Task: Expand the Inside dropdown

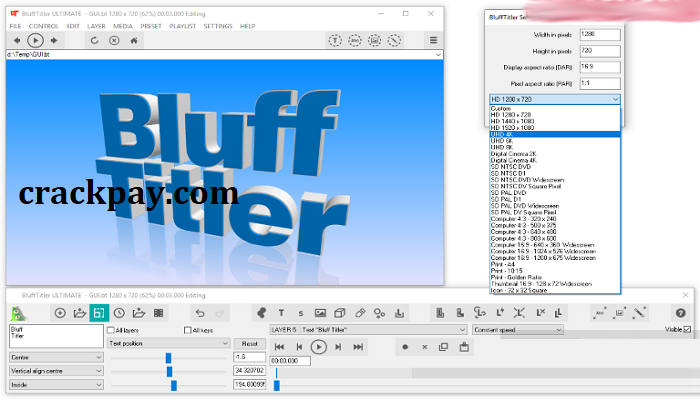Action: pyautogui.click(x=56, y=385)
